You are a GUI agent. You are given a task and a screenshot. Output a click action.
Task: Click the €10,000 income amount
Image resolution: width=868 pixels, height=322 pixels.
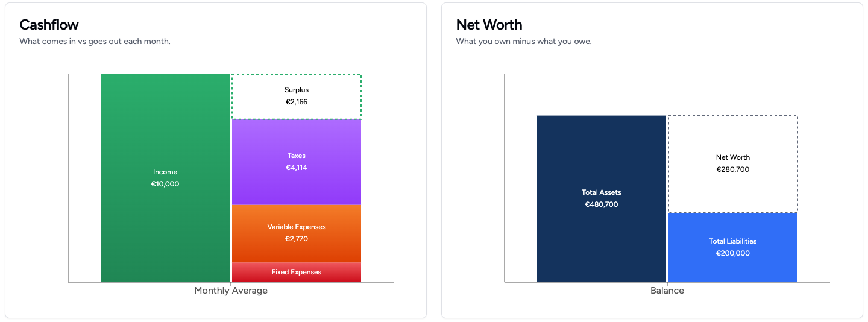coord(165,184)
